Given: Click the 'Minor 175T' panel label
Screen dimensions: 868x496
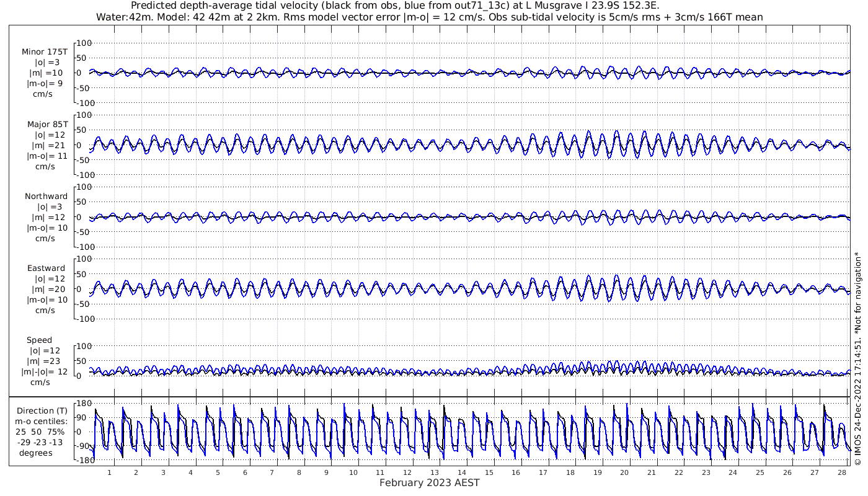Looking at the screenshot, I should (45, 52).
